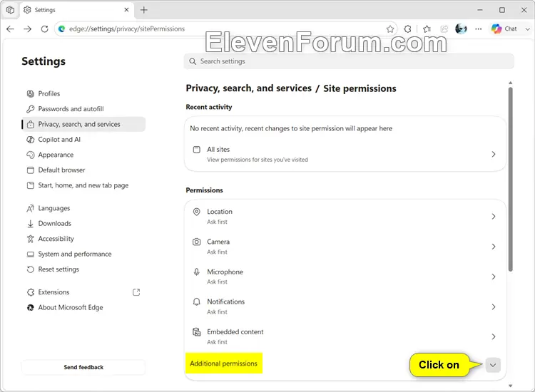Close the Settings tab

click(126, 10)
